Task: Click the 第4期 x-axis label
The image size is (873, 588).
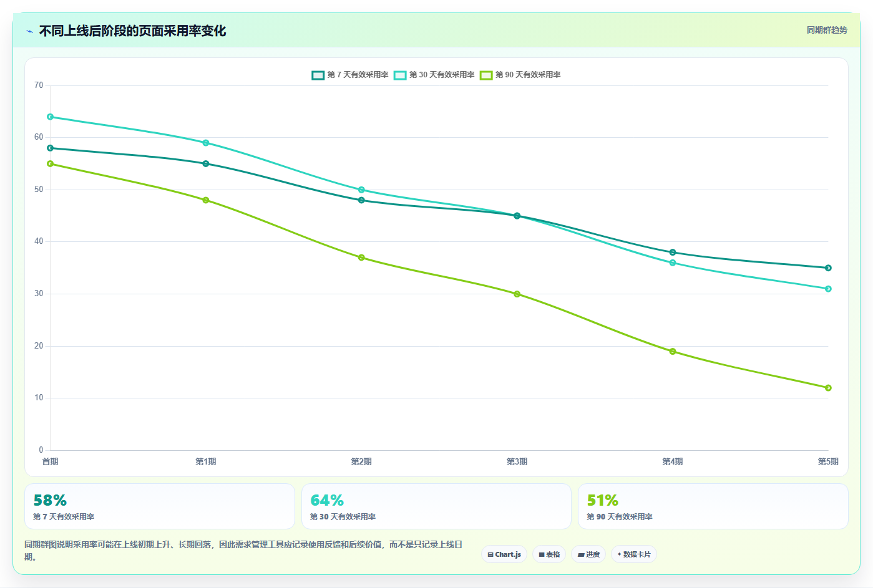Action: (673, 461)
